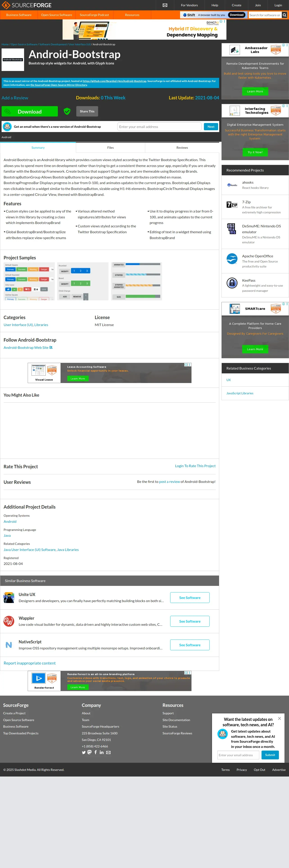Click the Apache OpenOffice project icon
Viewport: 289px width, 868px height.
232,259
